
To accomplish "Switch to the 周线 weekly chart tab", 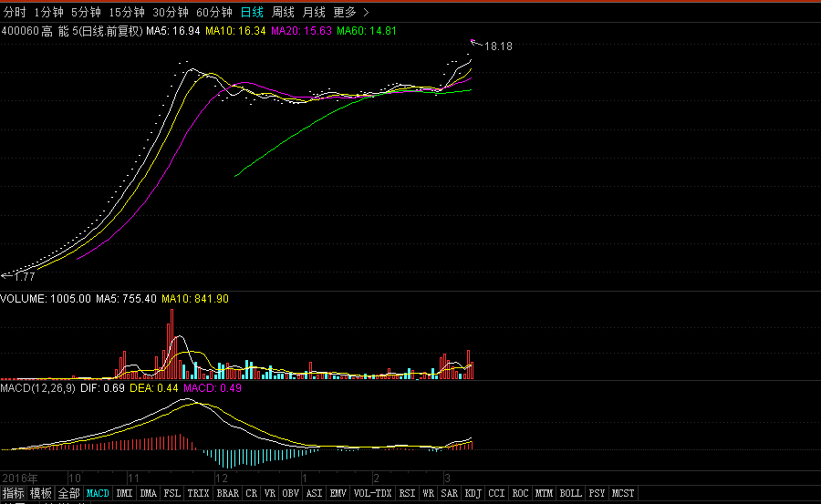I will pos(283,12).
